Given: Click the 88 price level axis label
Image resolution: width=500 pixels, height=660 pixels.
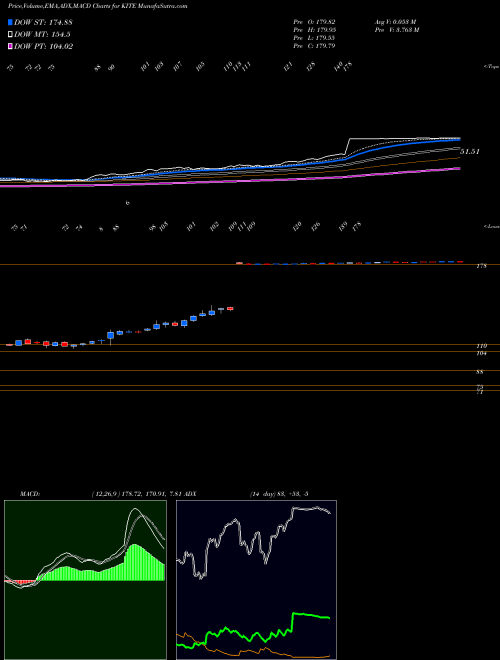Looking at the screenshot, I should (x=480, y=372).
